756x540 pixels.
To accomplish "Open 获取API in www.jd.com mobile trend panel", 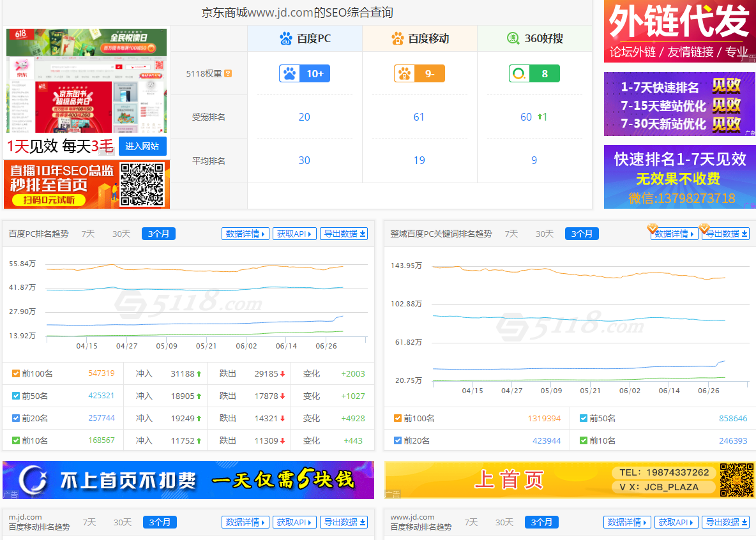I will [676, 522].
